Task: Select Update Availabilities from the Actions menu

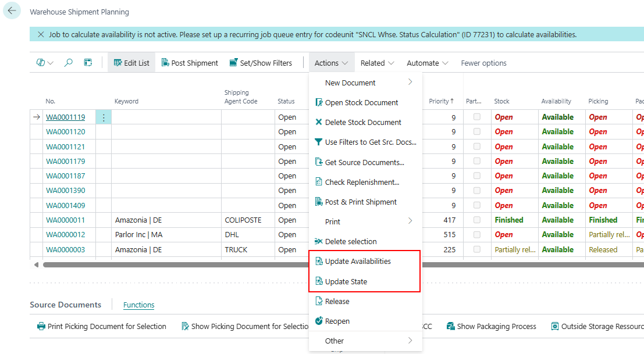Action: 358,262
